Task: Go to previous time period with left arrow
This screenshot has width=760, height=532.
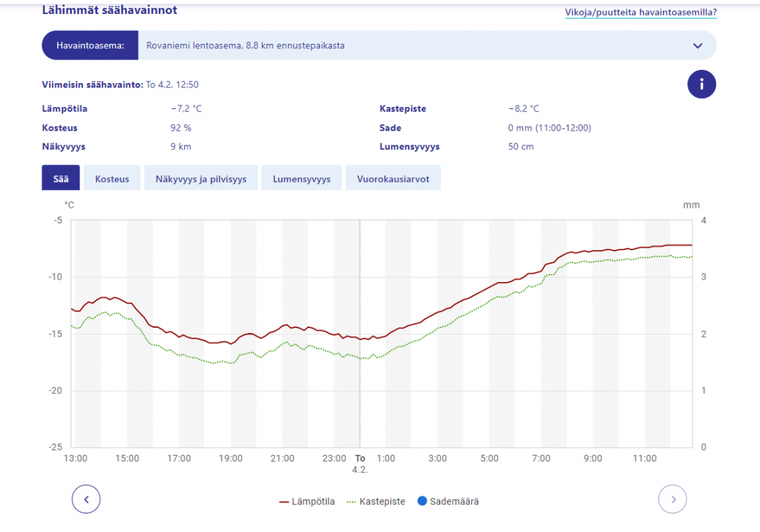Action: point(86,499)
